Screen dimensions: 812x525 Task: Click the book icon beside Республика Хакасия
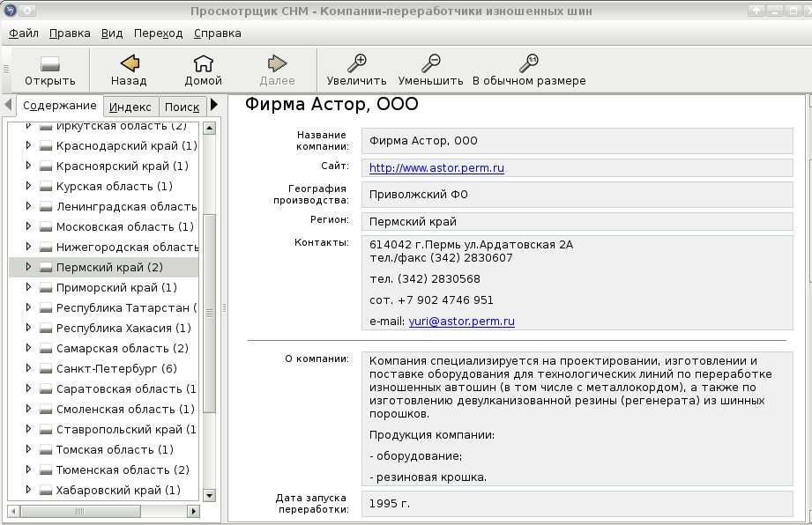[x=46, y=329]
